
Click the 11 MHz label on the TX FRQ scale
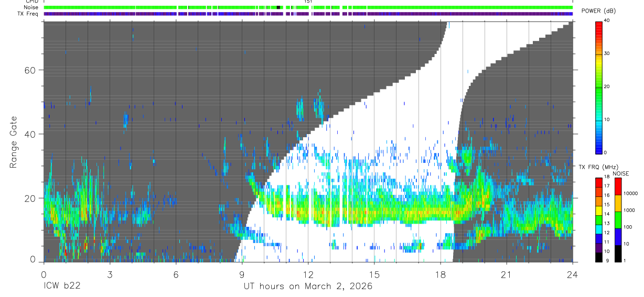pyautogui.click(x=607, y=242)
